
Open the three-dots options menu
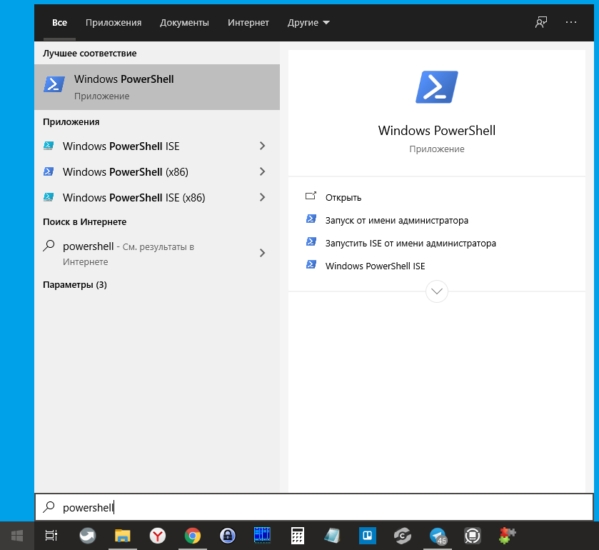[x=571, y=22]
